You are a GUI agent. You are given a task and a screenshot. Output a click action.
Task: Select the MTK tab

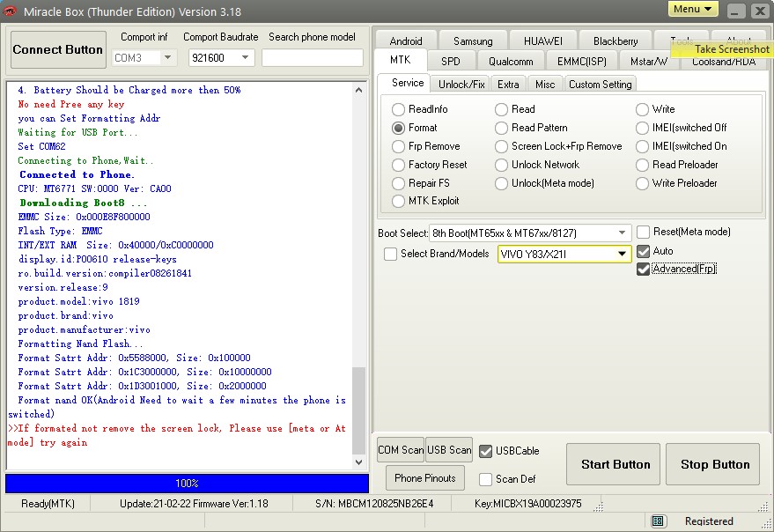coord(401,60)
